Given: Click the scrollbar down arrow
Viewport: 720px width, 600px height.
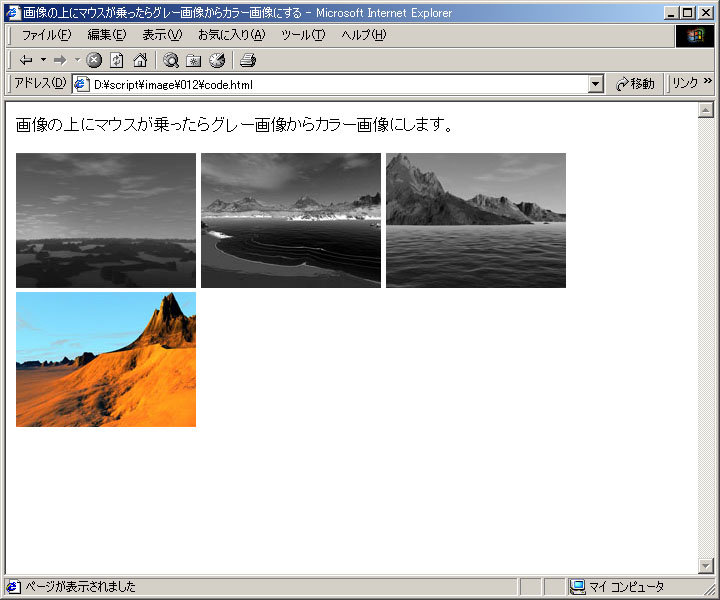Looking at the screenshot, I should (705, 566).
